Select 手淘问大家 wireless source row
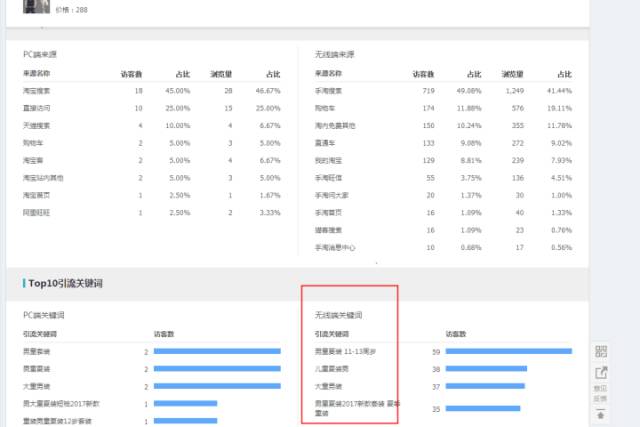The height and width of the screenshot is (427, 640). pos(443,196)
